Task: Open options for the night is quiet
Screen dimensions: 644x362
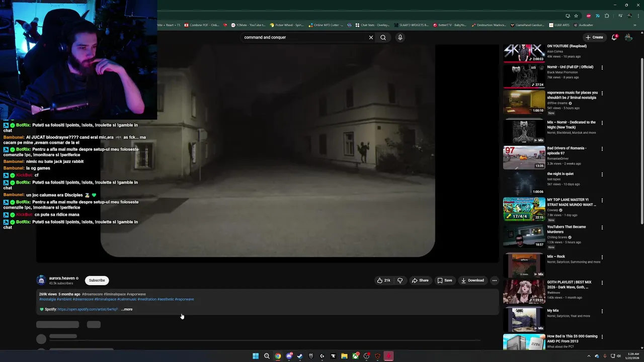Action: [x=602, y=174]
